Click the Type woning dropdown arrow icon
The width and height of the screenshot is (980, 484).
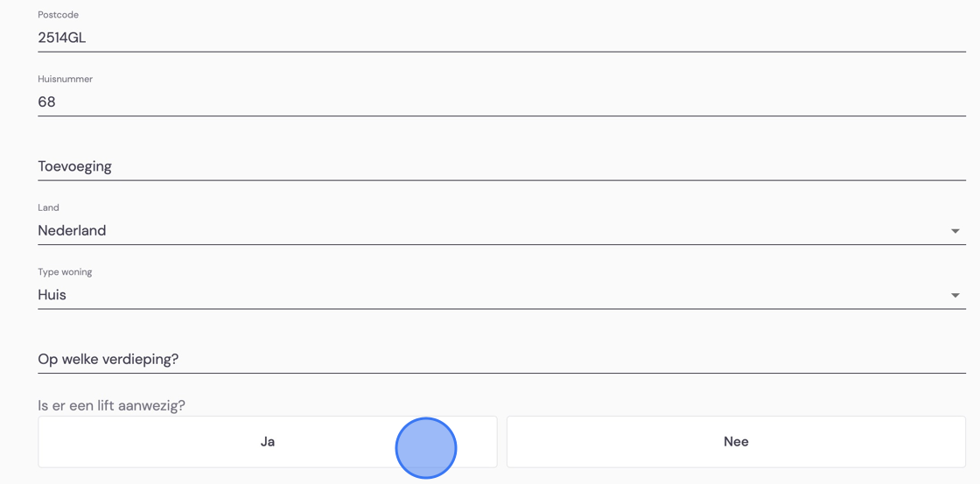coord(955,295)
